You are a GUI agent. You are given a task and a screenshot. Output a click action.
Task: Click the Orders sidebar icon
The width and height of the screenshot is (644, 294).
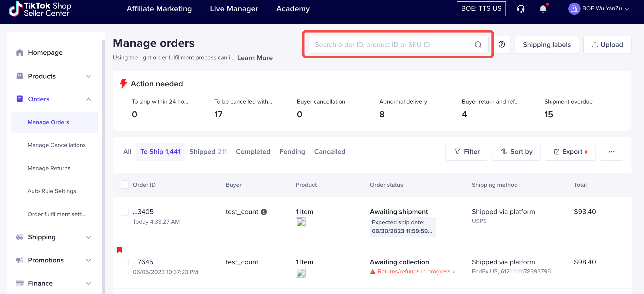[x=20, y=99]
